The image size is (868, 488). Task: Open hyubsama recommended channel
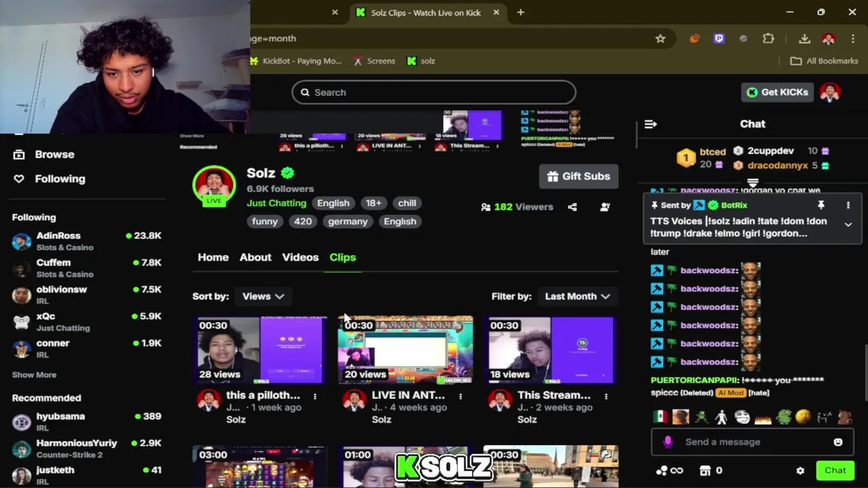[x=87, y=422]
